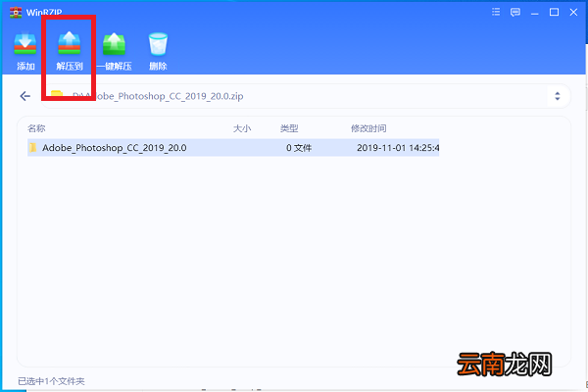Expand the path history dropdown arrows
The image size is (588, 392).
click(558, 96)
